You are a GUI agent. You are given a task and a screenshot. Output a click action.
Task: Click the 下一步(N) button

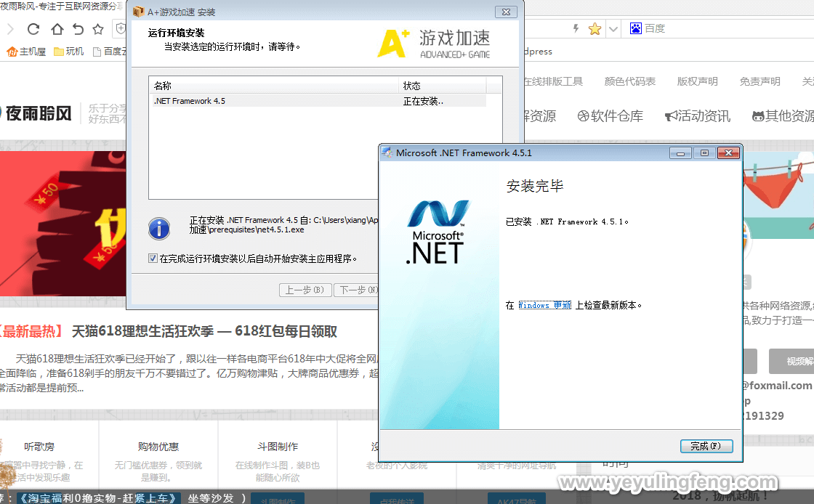point(357,290)
